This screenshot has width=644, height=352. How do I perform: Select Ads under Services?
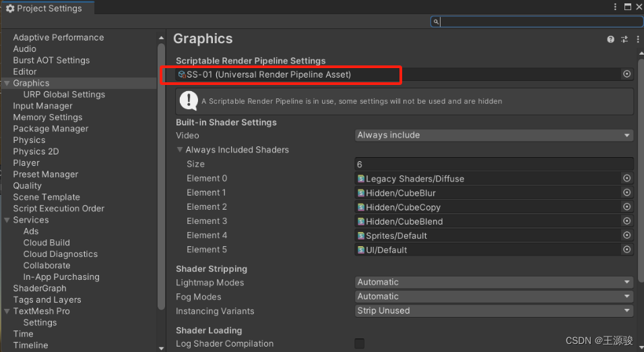coord(31,231)
